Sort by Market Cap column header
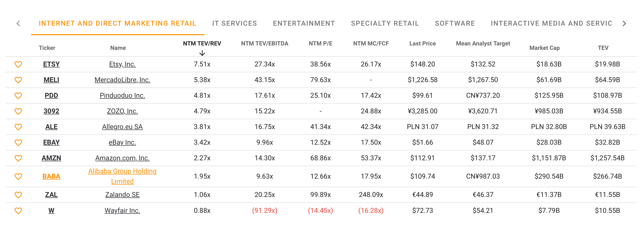The width and height of the screenshot is (644, 227). (x=544, y=48)
